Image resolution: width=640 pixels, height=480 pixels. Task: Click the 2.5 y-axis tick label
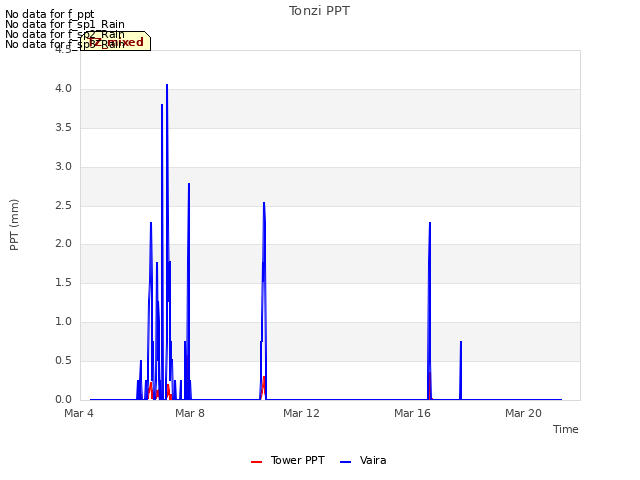point(63,205)
